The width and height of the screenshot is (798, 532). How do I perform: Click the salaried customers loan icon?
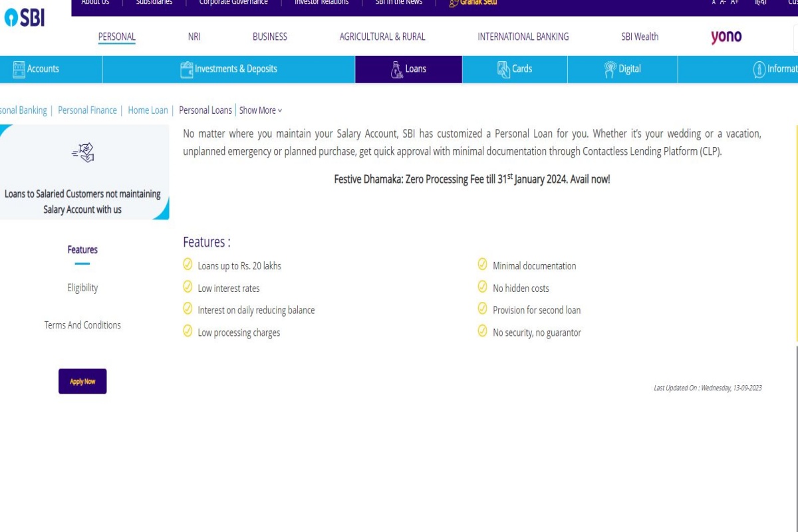pos(83,153)
